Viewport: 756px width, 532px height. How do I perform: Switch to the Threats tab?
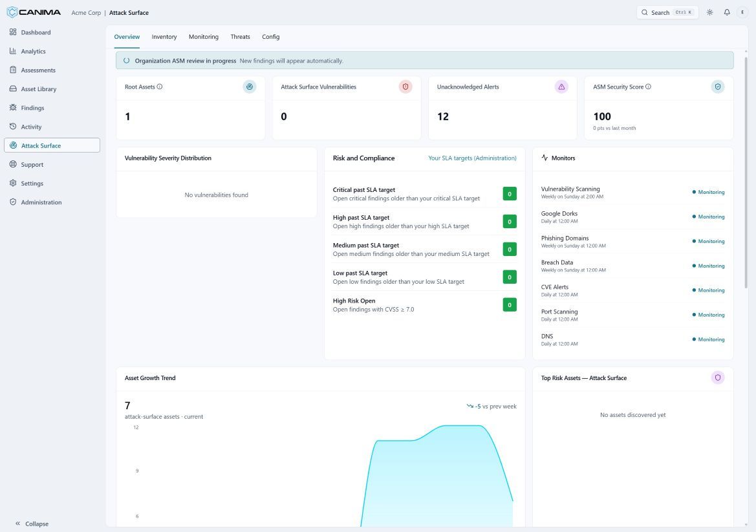(x=240, y=37)
